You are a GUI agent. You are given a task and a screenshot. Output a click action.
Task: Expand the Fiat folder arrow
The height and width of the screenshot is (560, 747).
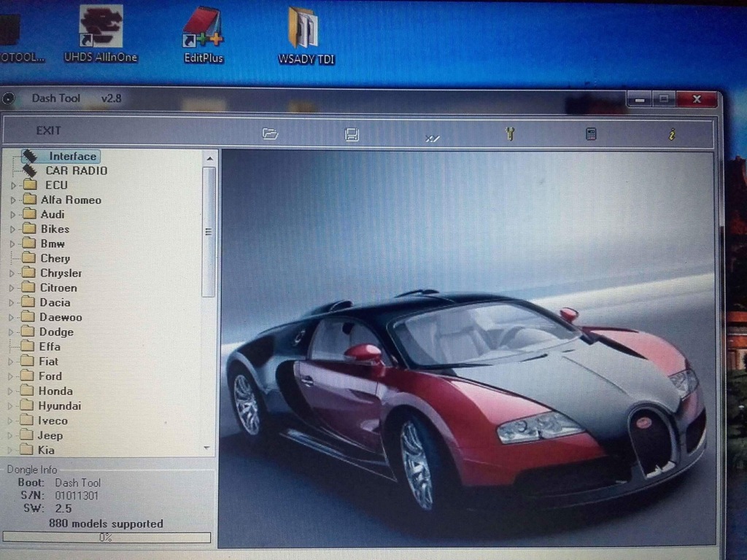tap(10, 362)
